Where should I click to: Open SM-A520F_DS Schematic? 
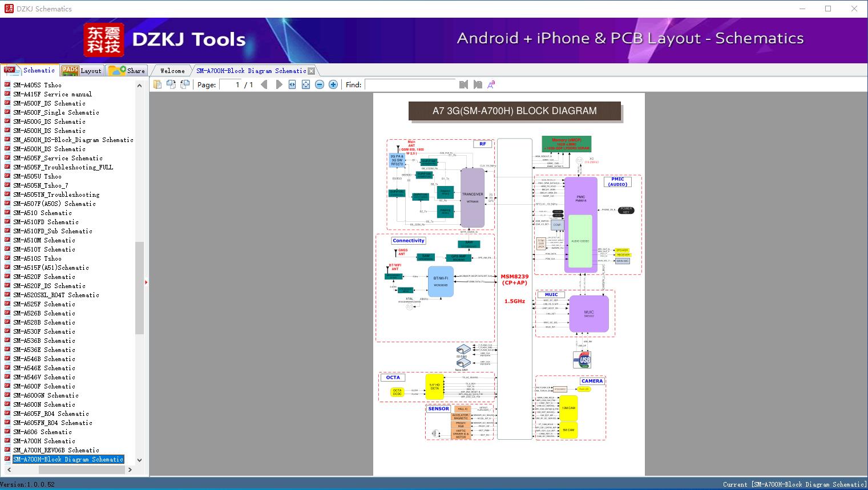click(49, 286)
